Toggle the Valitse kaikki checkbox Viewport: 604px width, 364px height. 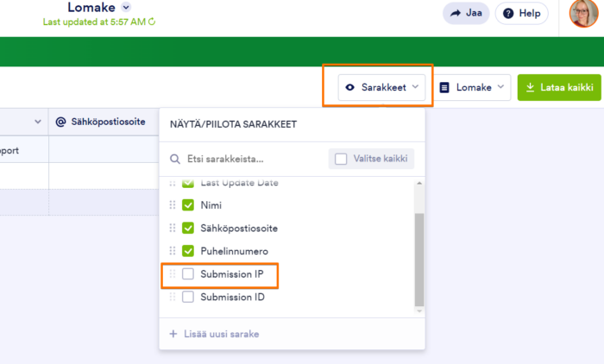tap(341, 159)
